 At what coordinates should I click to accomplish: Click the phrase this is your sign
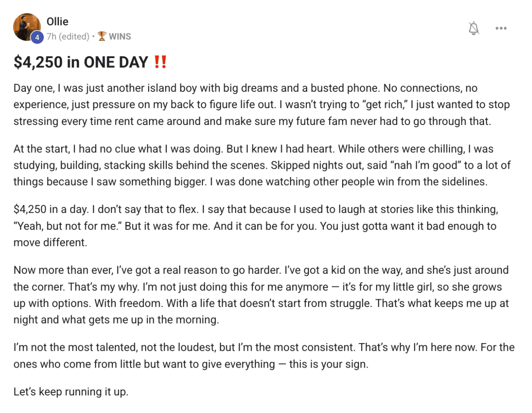click(x=329, y=364)
